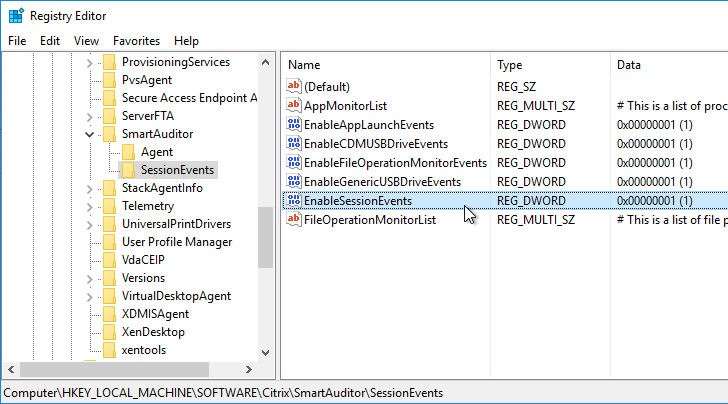Viewport: 728px width, 404px height.
Task: Click the User Profile Manager folder icon
Action: click(110, 242)
